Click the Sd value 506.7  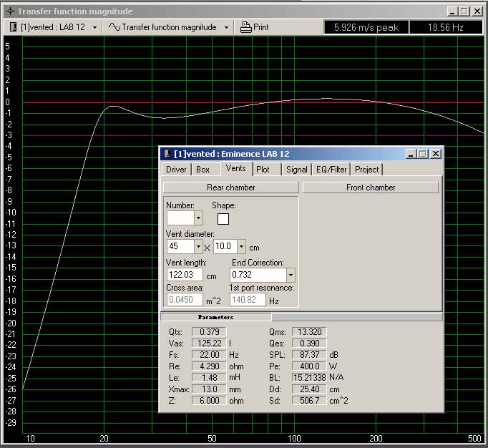(x=309, y=400)
